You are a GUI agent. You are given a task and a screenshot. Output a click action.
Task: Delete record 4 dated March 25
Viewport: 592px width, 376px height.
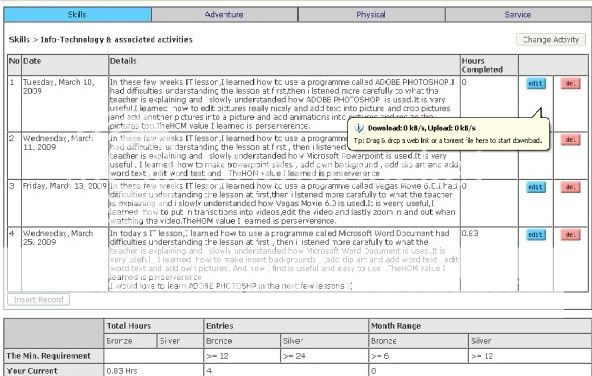(570, 235)
